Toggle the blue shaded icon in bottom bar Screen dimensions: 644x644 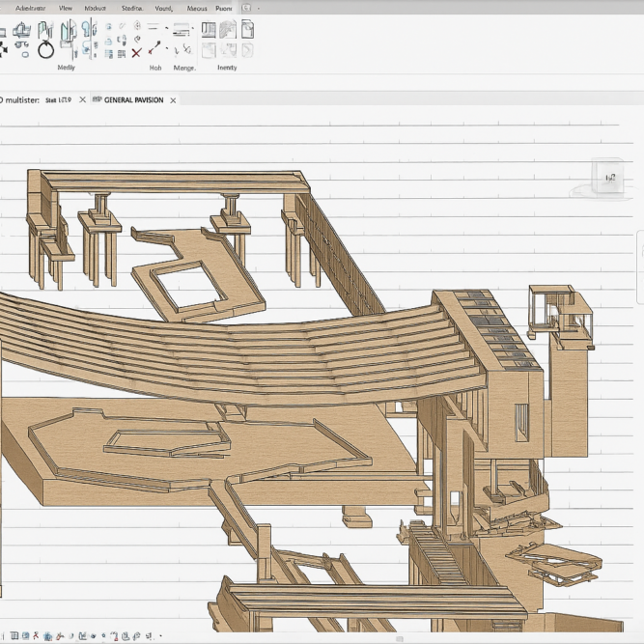pyautogui.click(x=48, y=636)
